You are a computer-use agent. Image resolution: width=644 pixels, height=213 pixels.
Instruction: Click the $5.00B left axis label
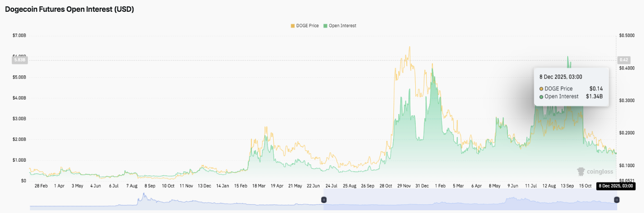(19, 77)
